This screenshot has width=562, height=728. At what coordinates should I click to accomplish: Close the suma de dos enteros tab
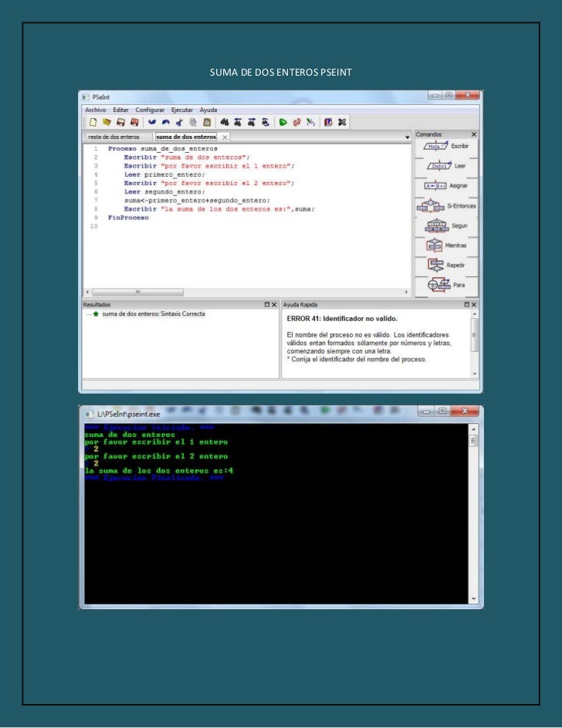[x=225, y=137]
